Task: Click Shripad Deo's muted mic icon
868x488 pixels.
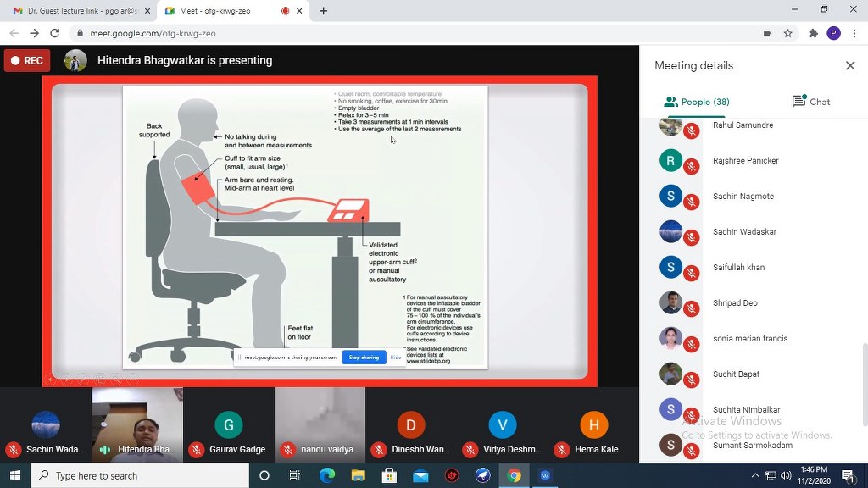Action: (x=691, y=308)
